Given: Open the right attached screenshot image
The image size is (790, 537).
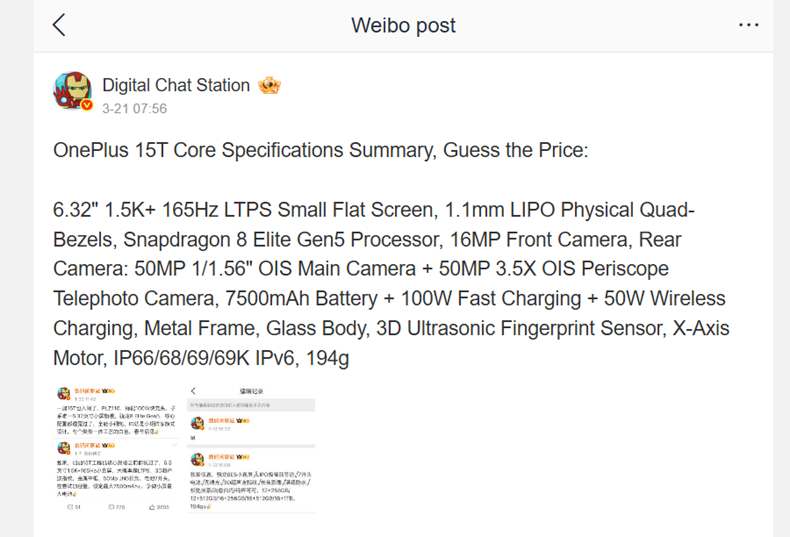Looking at the screenshot, I should click(253, 448).
